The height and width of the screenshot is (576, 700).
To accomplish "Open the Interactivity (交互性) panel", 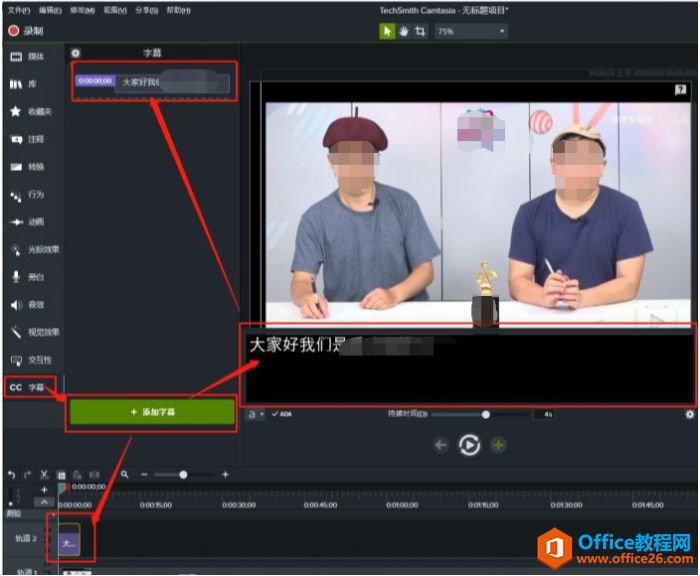I will pyautogui.click(x=30, y=360).
